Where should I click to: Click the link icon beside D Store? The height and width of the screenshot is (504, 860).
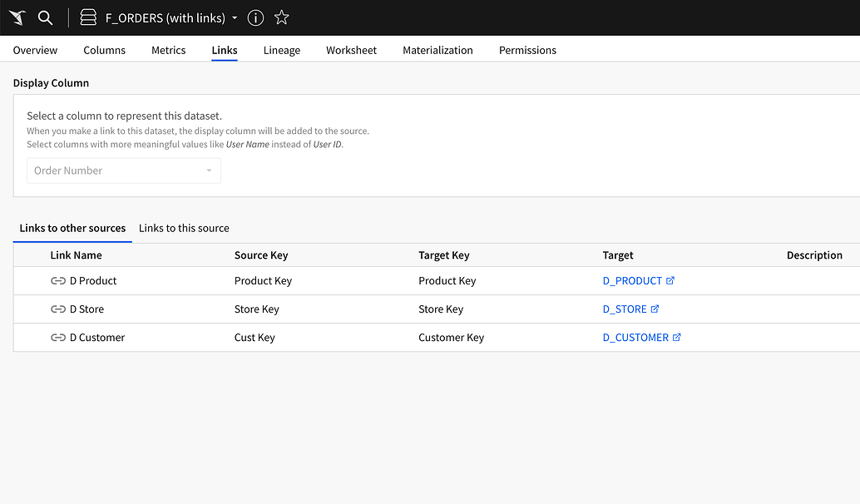58,309
